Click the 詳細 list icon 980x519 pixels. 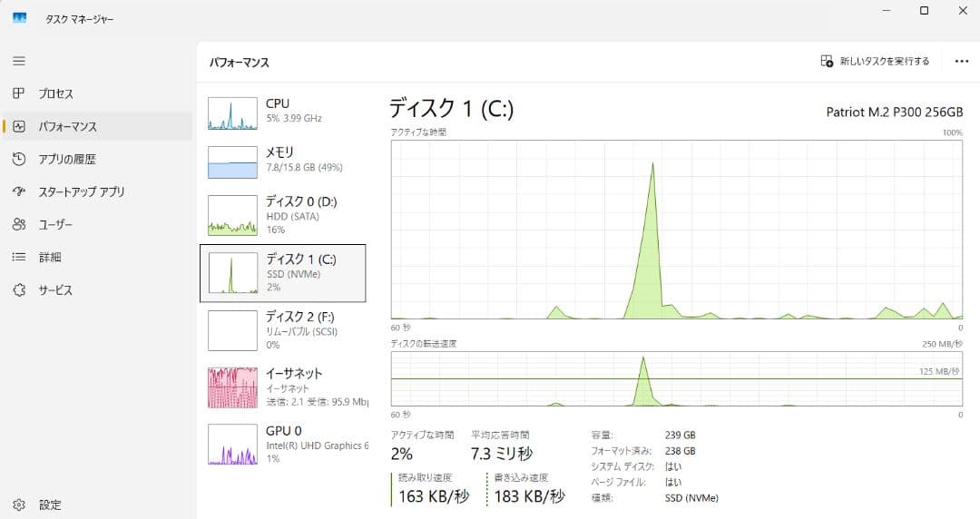tap(19, 257)
